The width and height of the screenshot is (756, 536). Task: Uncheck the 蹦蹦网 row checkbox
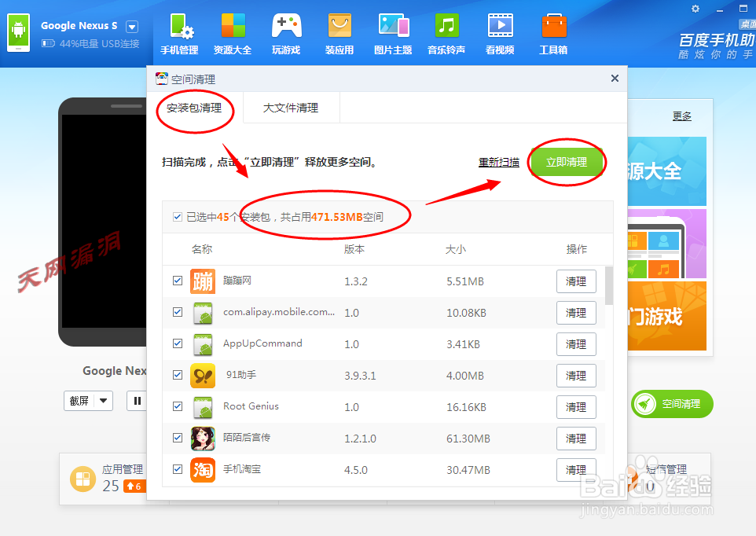pos(178,281)
